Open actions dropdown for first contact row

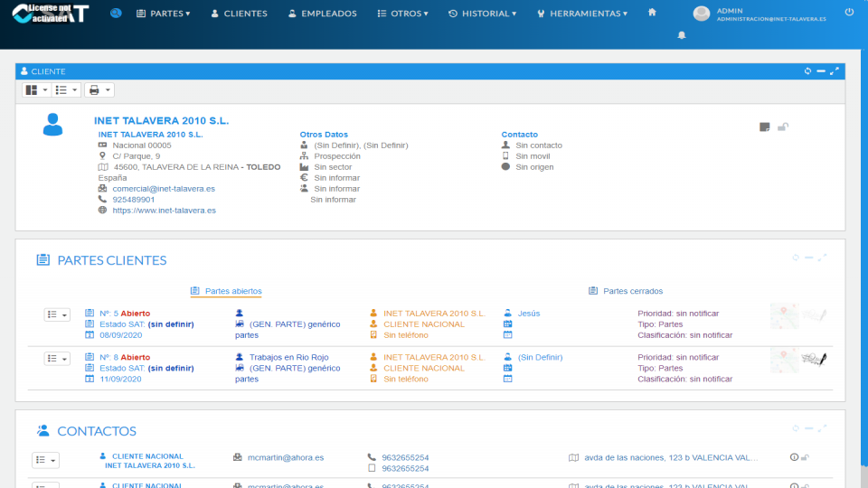[45, 460]
